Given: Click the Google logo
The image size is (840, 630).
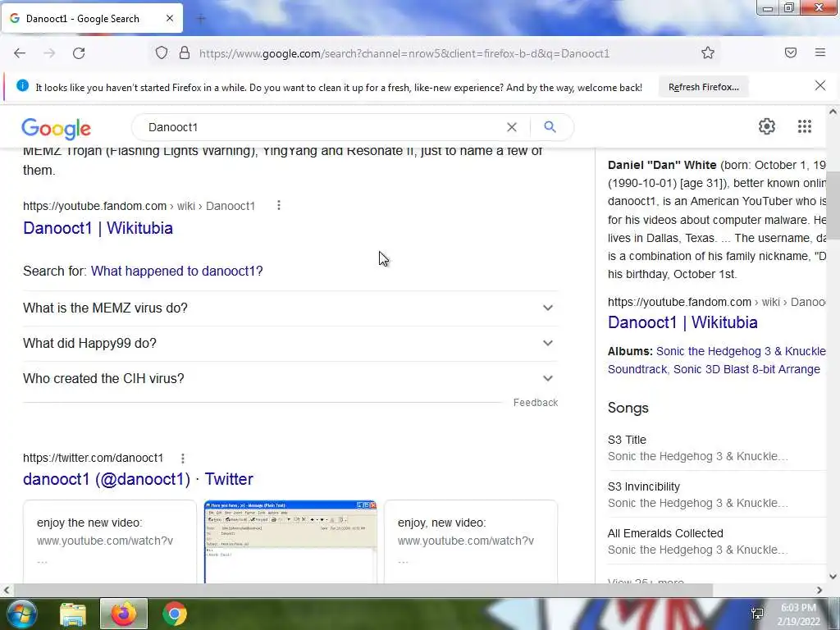Looking at the screenshot, I should click(x=57, y=129).
